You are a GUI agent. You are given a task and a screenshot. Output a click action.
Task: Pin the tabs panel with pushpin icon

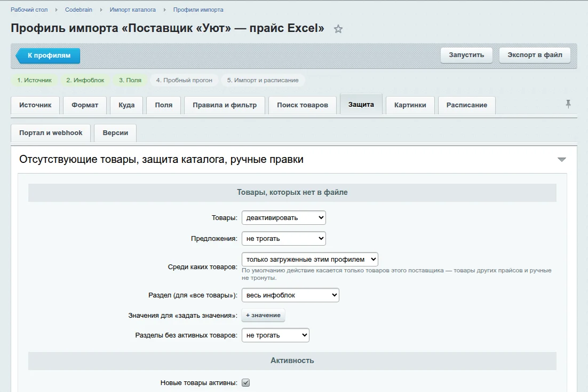568,104
